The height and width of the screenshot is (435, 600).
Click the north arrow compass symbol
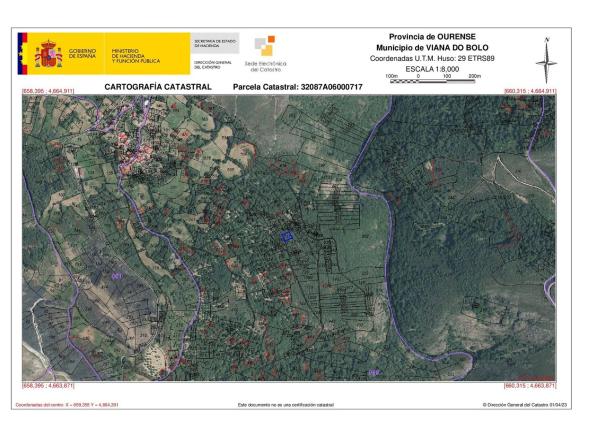pos(546,62)
